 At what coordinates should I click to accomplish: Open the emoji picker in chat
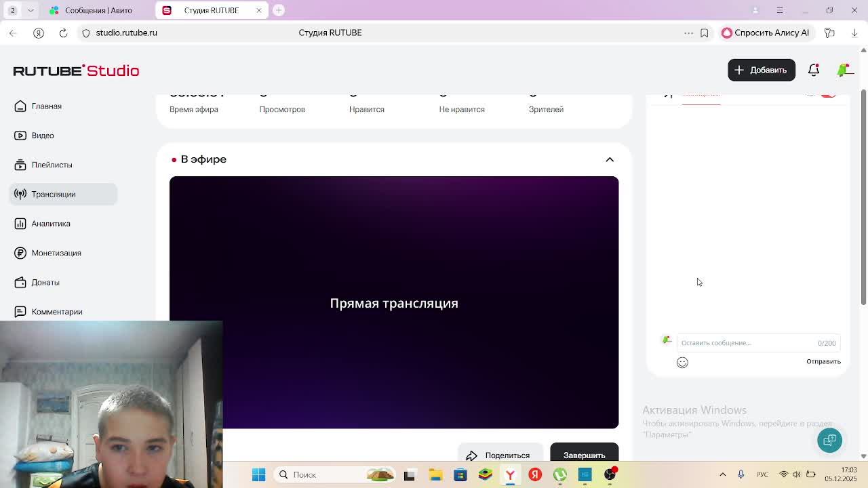[x=682, y=363]
